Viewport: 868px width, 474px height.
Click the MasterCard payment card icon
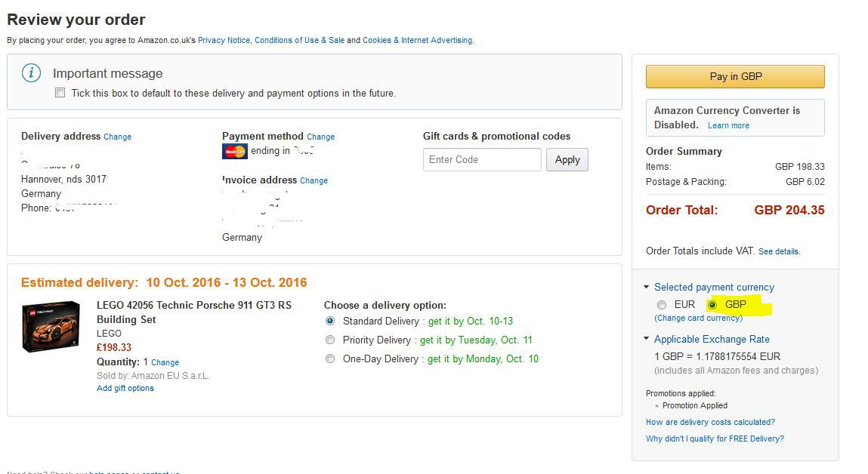coord(234,152)
